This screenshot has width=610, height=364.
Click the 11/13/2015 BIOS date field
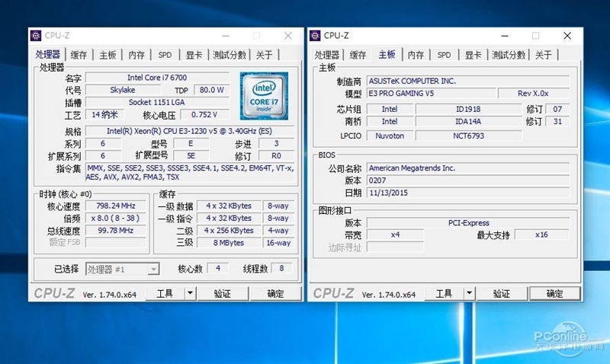(x=468, y=193)
